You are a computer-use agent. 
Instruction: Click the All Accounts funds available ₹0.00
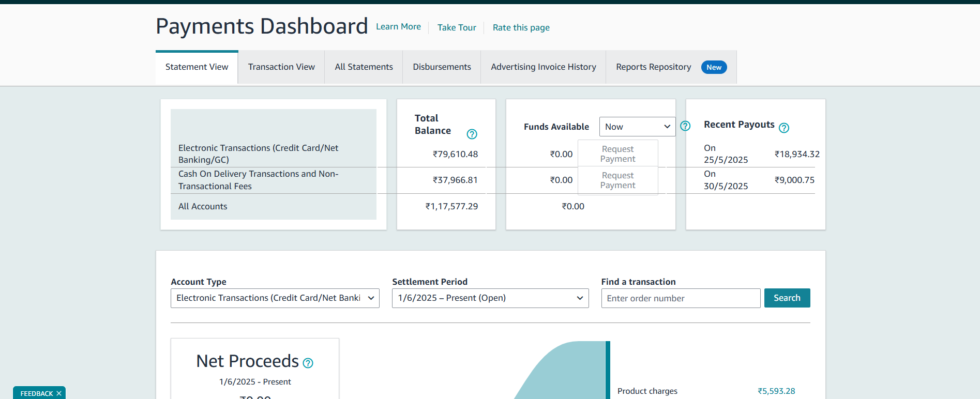click(x=573, y=206)
